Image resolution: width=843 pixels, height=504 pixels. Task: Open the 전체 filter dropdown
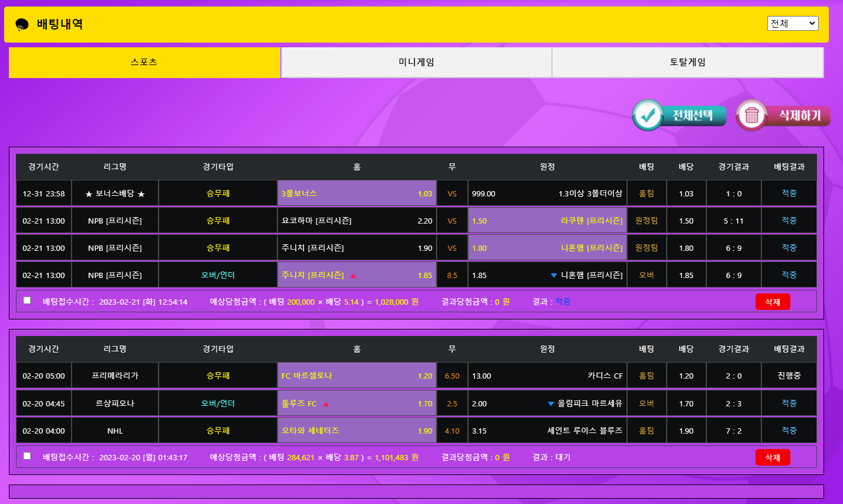pos(792,24)
